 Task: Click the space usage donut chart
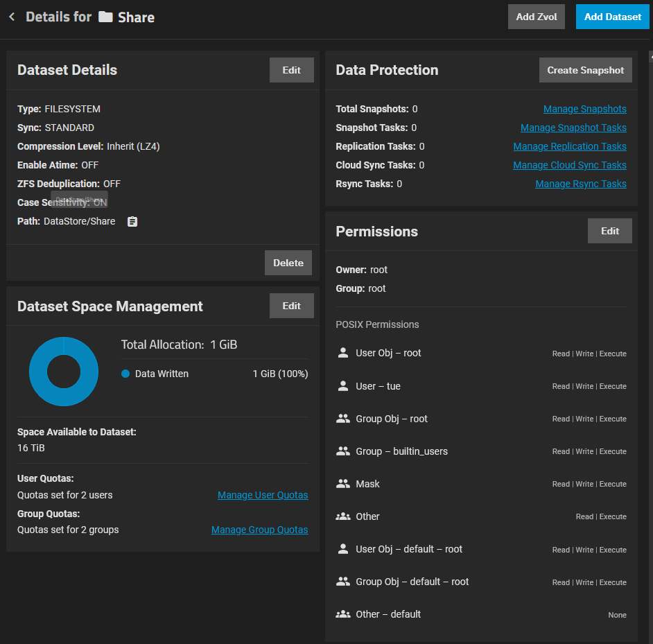[64, 372]
